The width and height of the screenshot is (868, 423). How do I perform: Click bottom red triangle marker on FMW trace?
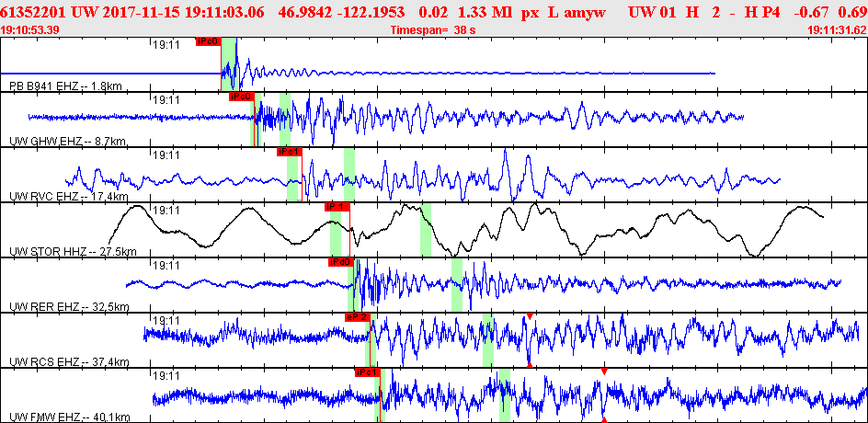[604, 419]
